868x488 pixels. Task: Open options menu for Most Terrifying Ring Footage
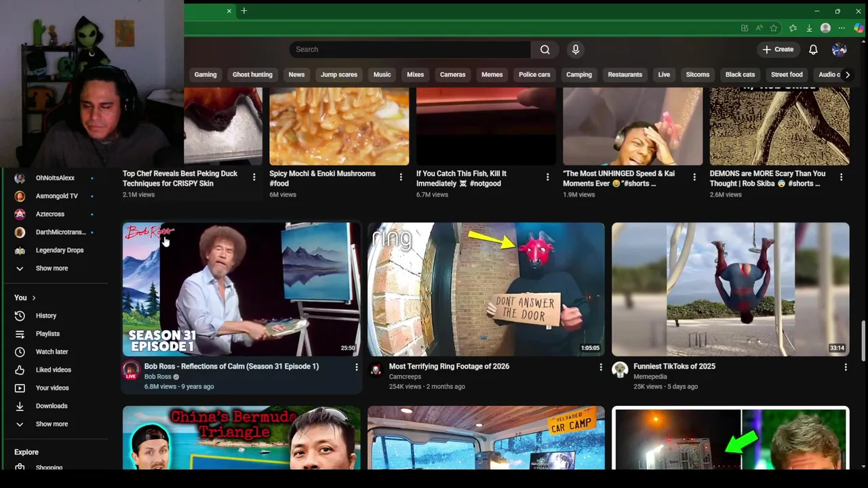click(600, 367)
